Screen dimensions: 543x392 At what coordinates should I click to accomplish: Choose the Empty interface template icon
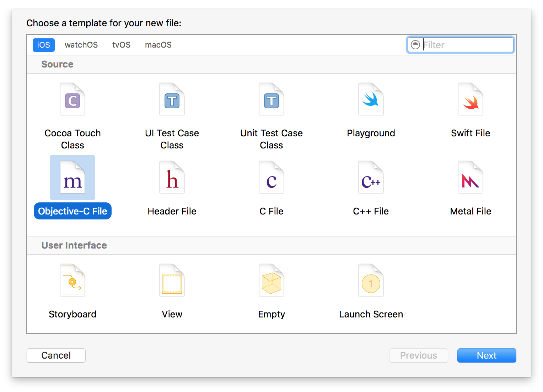271,280
